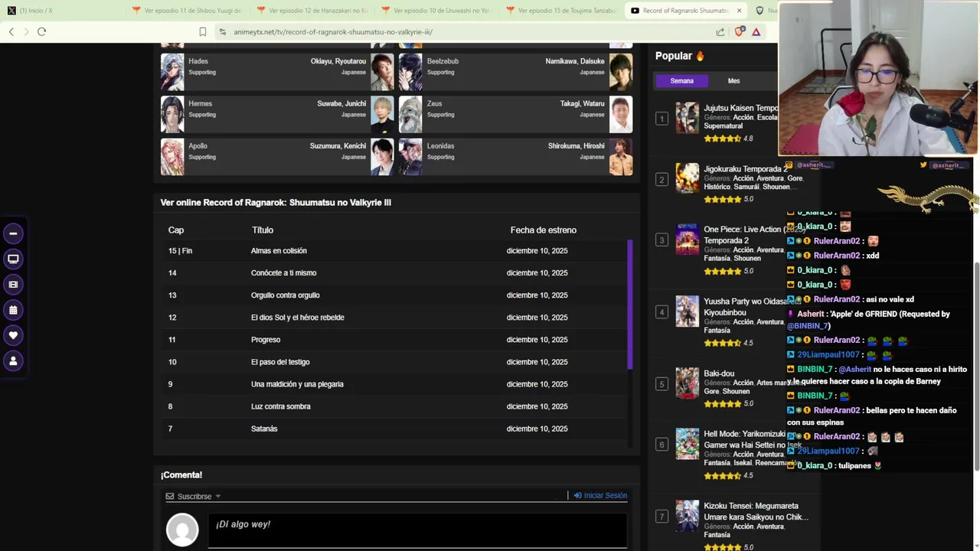The width and height of the screenshot is (980, 551).
Task: Open the site settings icon beside URL
Action: pyautogui.click(x=222, y=31)
